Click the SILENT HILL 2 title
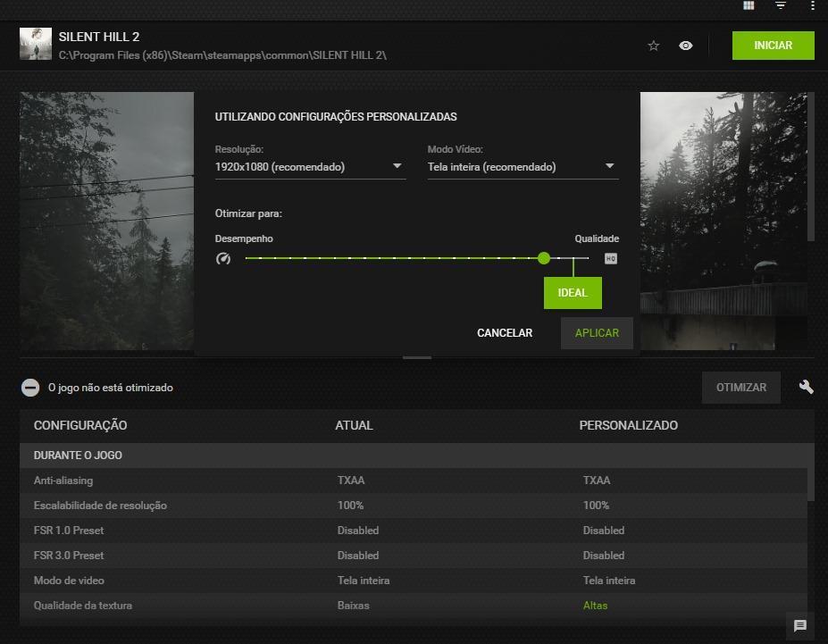The image size is (828, 644). tap(99, 37)
